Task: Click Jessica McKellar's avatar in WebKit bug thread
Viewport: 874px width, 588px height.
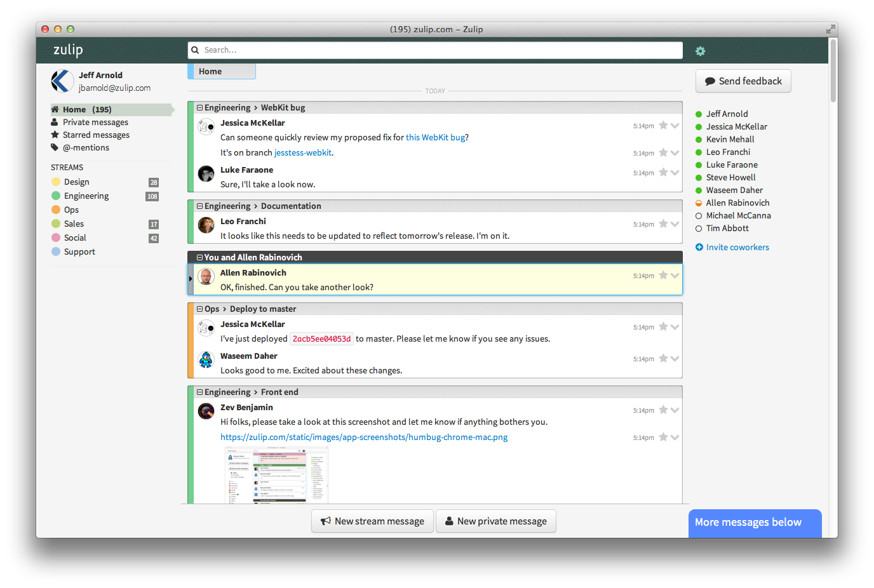Action: point(206,126)
